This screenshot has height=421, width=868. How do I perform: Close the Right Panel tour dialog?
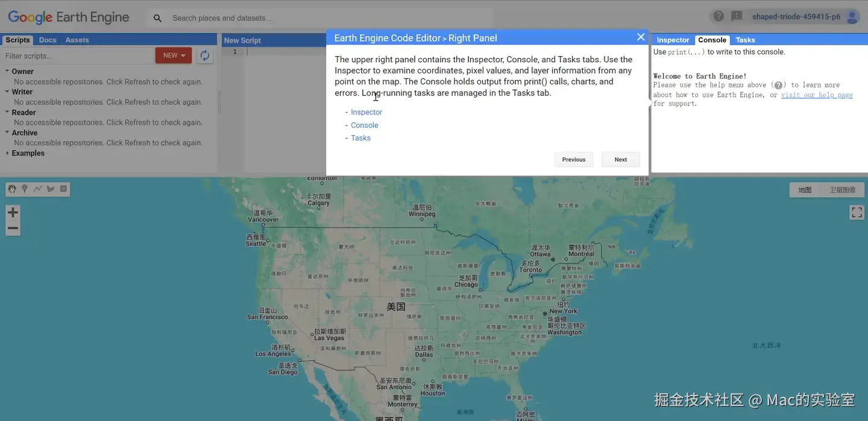coord(641,37)
